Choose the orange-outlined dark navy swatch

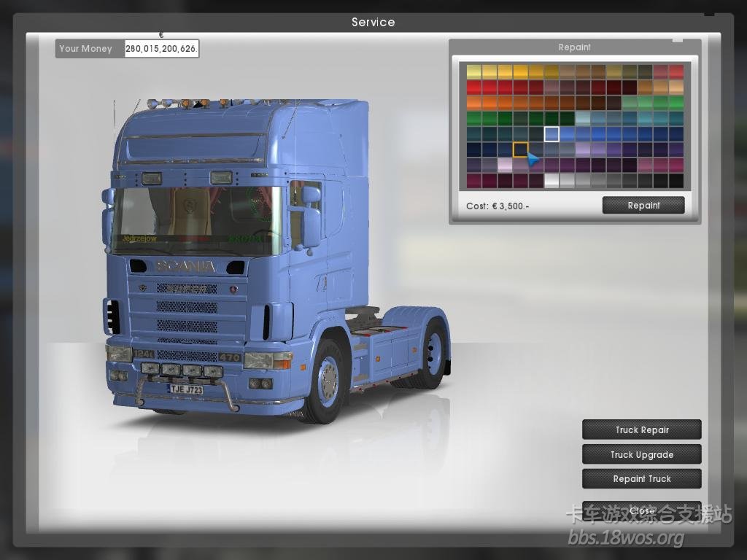coord(520,149)
